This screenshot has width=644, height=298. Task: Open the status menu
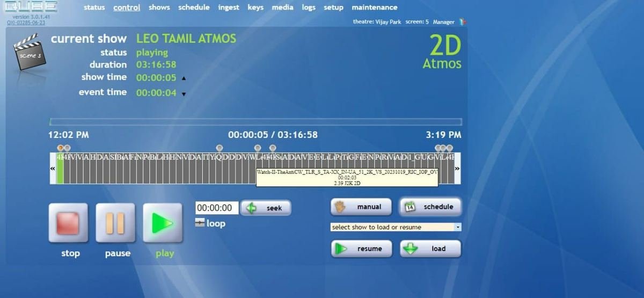tap(94, 8)
